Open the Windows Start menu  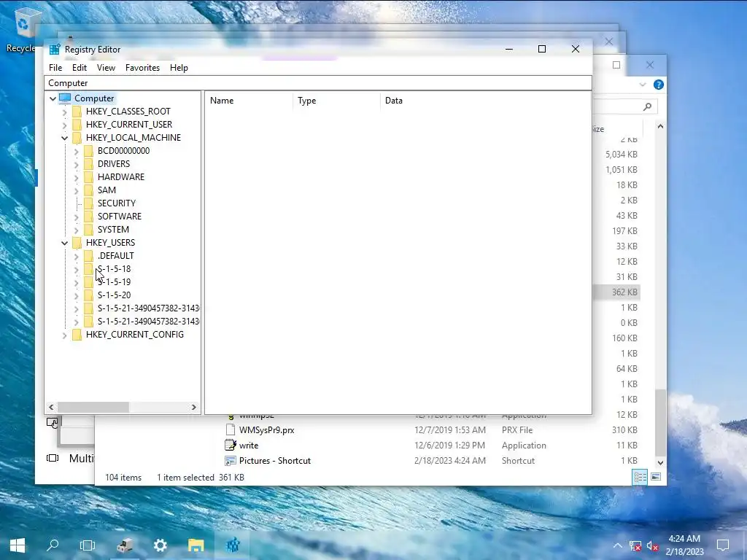click(x=18, y=545)
